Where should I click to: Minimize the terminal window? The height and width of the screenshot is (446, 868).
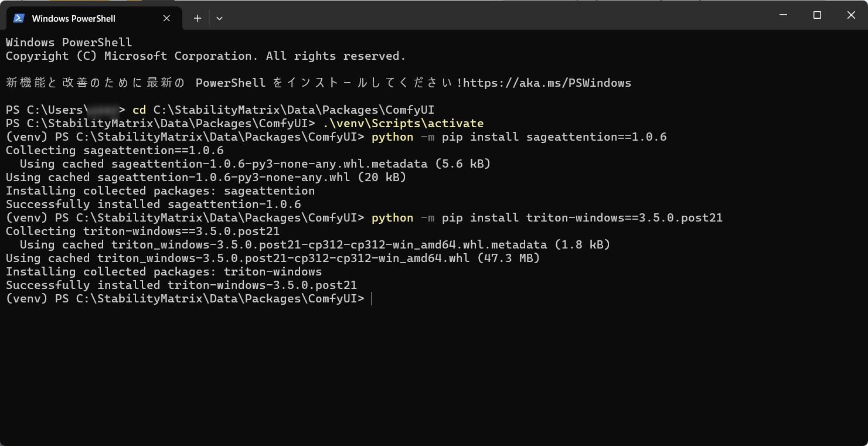[784, 15]
